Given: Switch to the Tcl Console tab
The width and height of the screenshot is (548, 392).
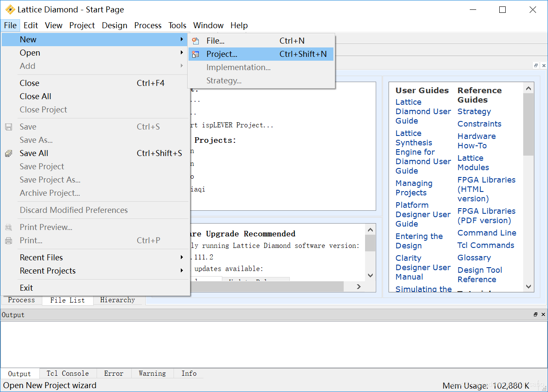Looking at the screenshot, I should [x=68, y=374].
